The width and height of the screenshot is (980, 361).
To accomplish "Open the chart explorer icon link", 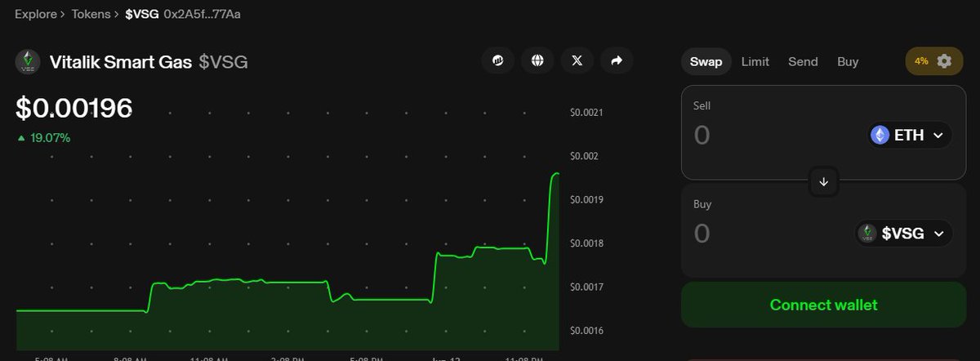I will (497, 60).
